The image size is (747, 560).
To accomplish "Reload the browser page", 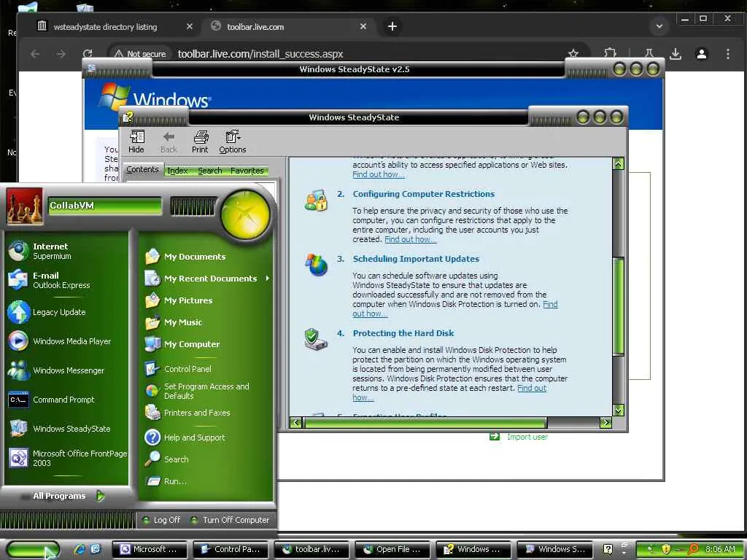I will (88, 54).
